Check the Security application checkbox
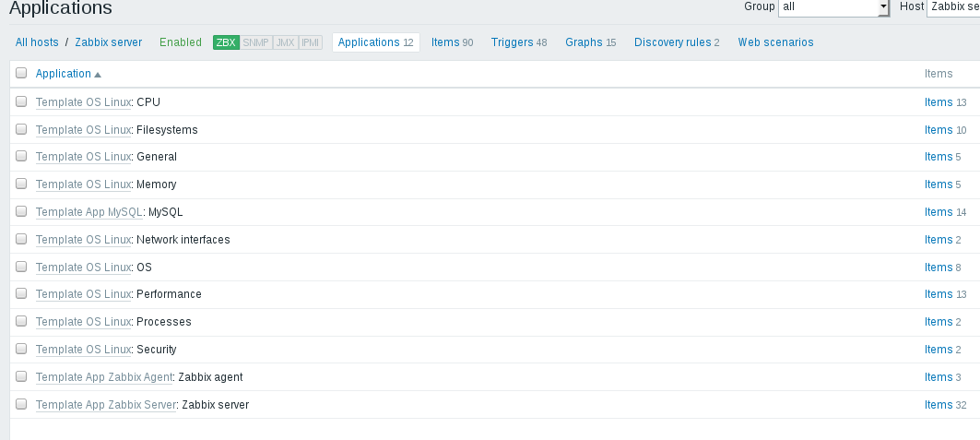The height and width of the screenshot is (440, 980). click(x=21, y=348)
